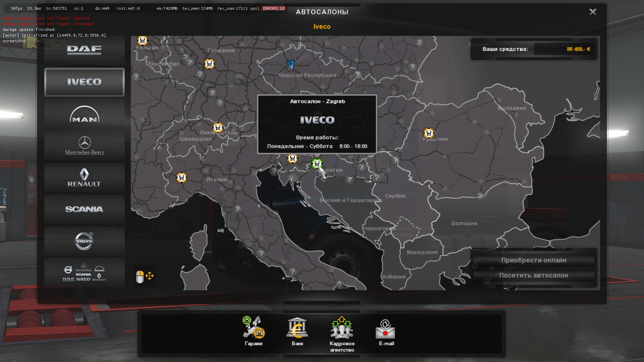Click the Албания map label
The image size is (644, 362).
click(394, 277)
